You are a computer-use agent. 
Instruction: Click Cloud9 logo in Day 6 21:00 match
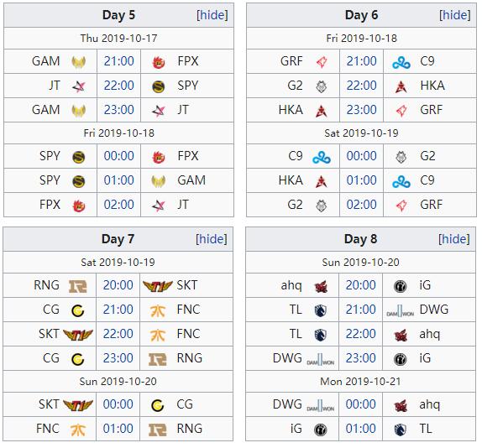coord(401,62)
